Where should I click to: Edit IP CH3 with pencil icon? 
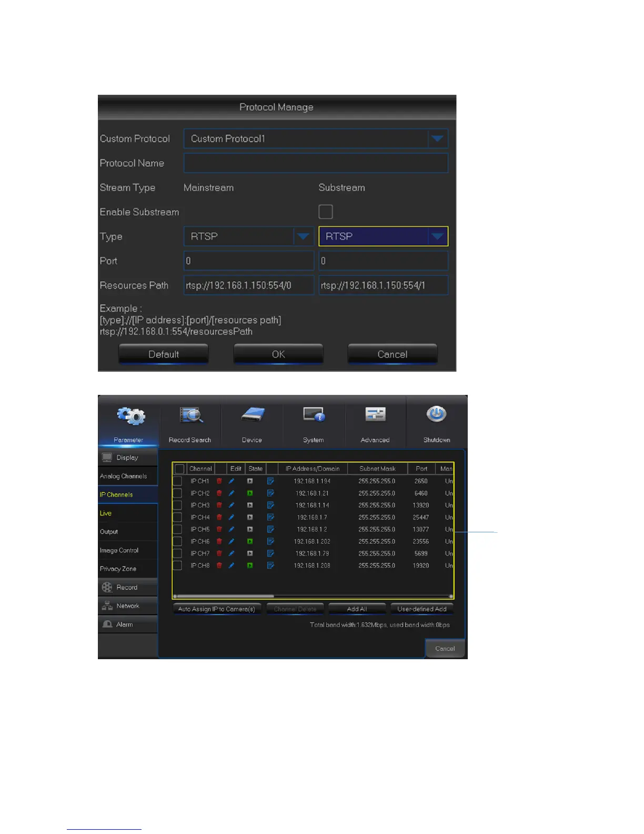232,505
